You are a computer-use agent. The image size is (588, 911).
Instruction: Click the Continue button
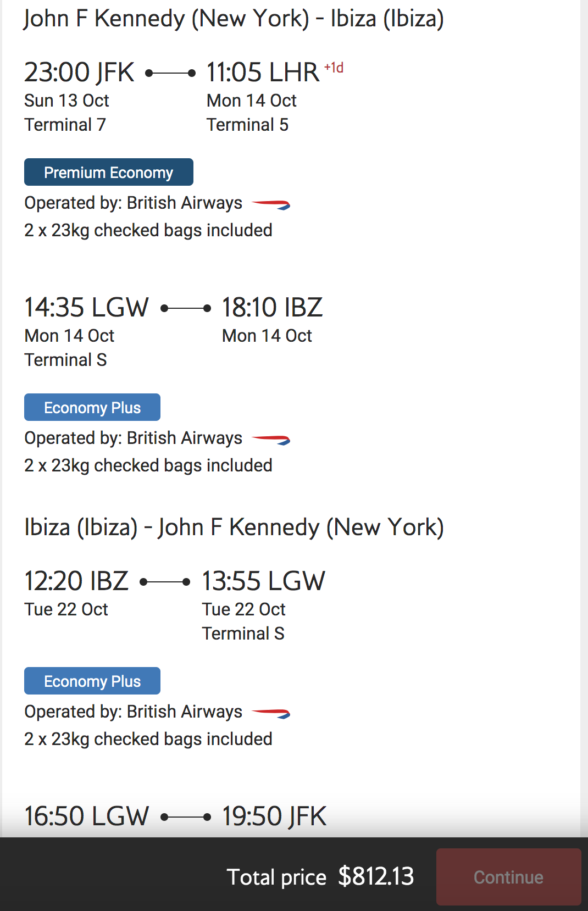pyautogui.click(x=508, y=877)
